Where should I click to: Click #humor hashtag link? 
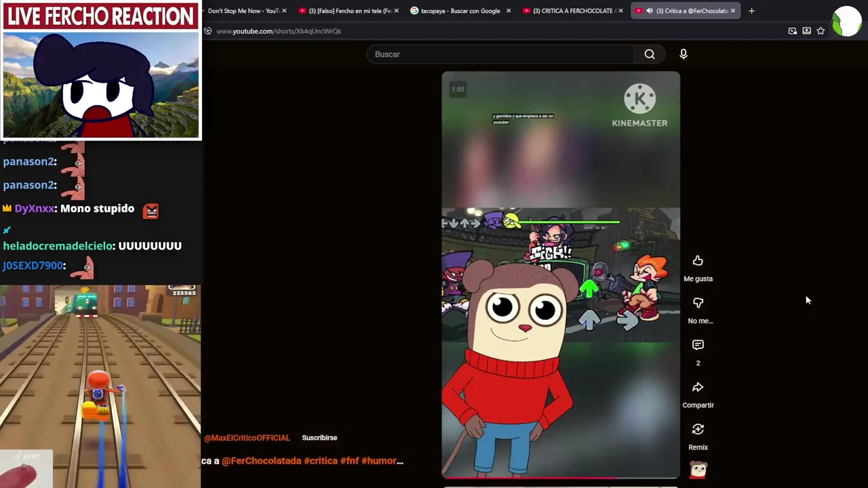coord(382,461)
